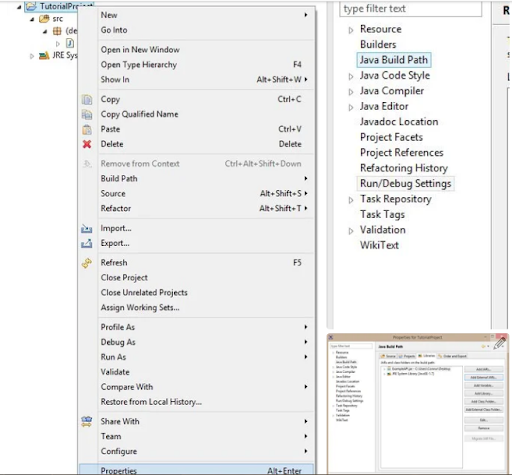Click the red Delete X icon
Image resolution: width=512 pixels, height=475 pixels.
87,144
